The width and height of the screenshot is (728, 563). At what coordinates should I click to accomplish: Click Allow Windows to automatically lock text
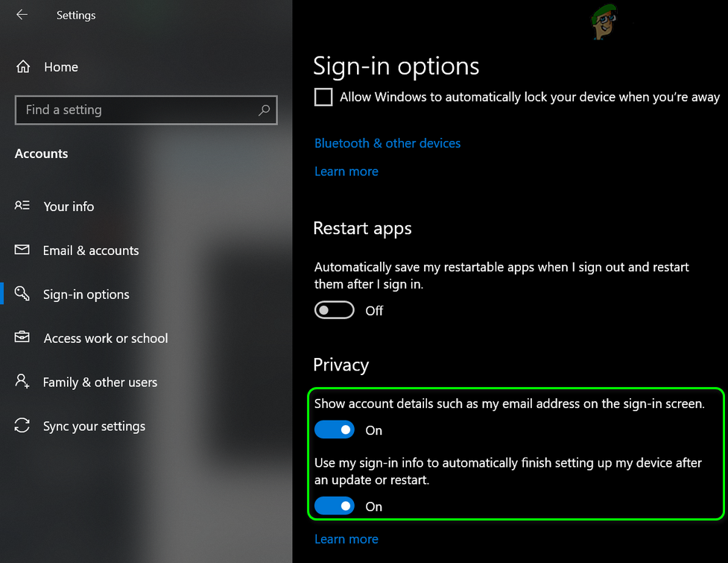tap(530, 97)
